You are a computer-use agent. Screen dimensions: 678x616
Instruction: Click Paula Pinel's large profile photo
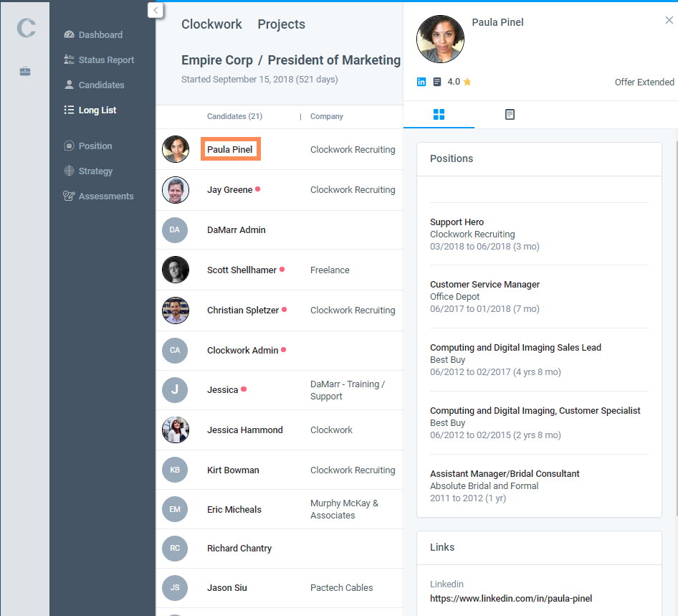pos(440,39)
